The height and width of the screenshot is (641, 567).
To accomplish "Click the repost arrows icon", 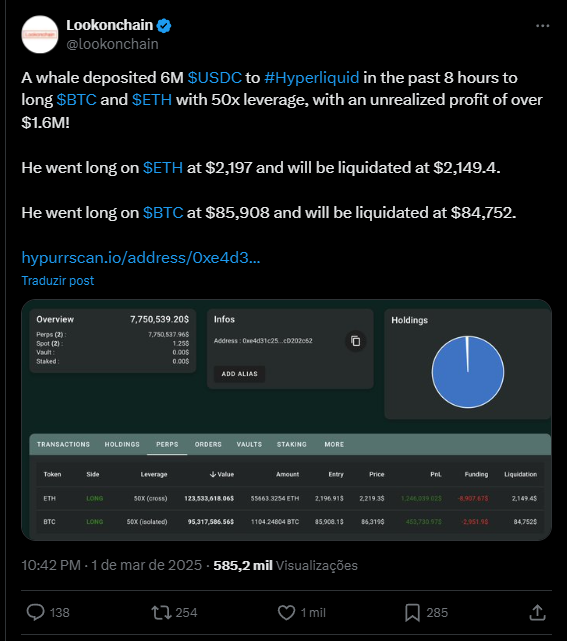I will point(161,612).
